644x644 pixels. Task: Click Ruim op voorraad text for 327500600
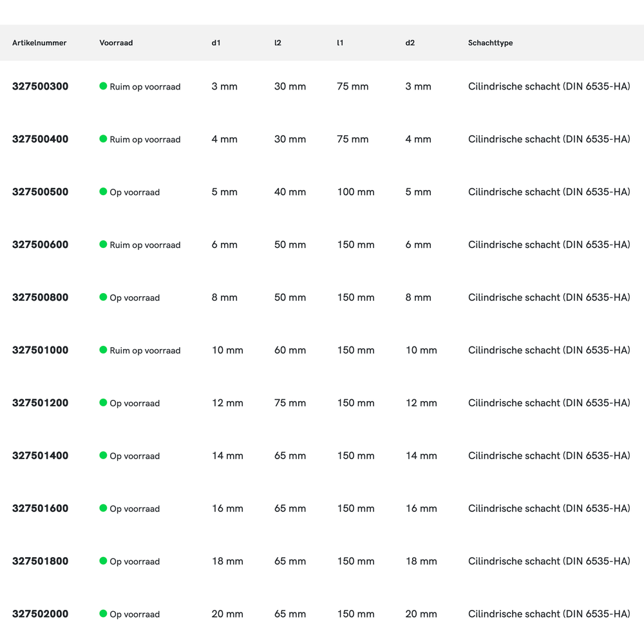pos(145,245)
